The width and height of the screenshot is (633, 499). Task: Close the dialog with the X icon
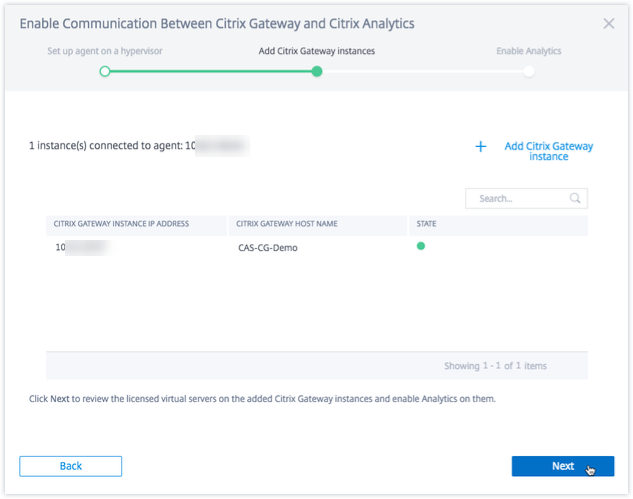[609, 23]
